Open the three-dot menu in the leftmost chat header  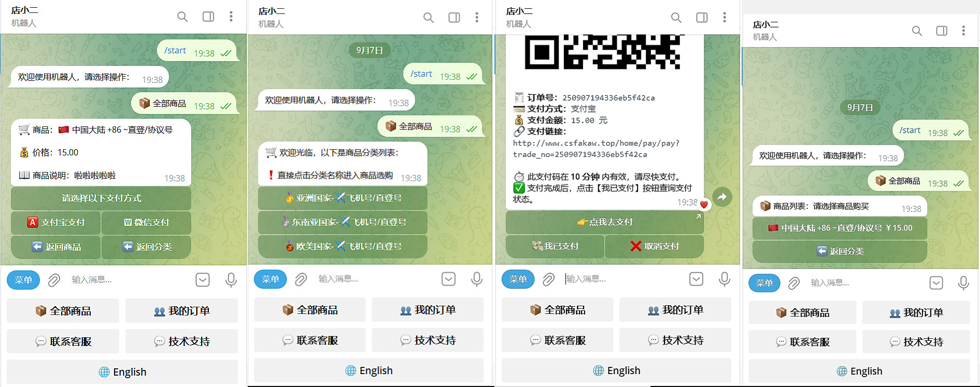click(231, 17)
